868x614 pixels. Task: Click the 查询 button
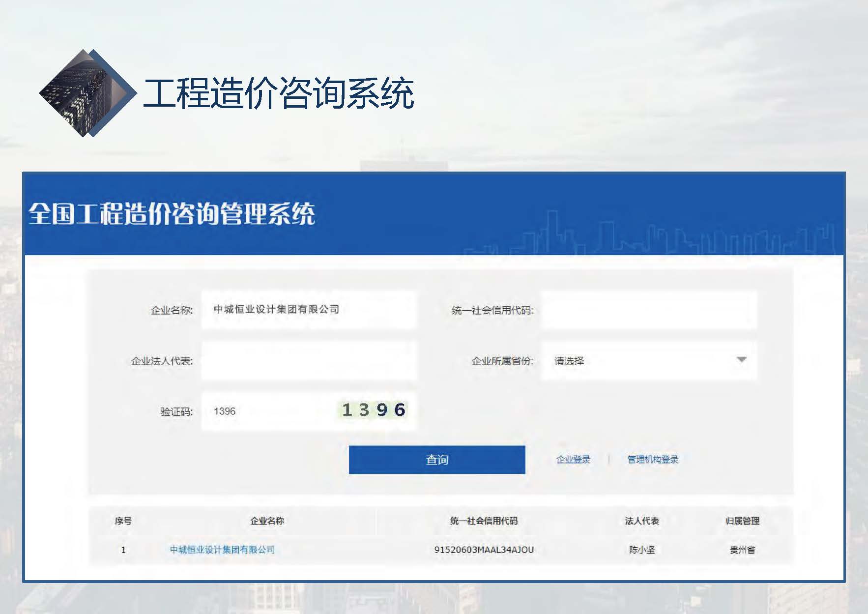pos(437,460)
